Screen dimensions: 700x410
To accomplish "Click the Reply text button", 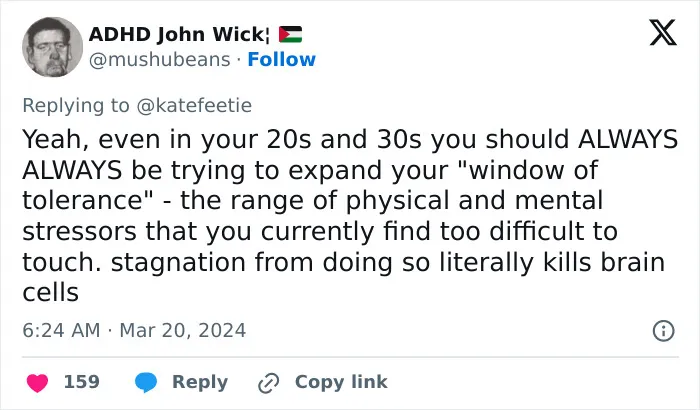I will 200,382.
